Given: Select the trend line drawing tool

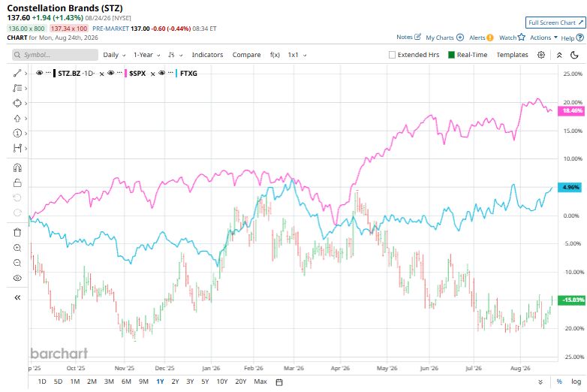Looking at the screenshot, I should point(17,73).
